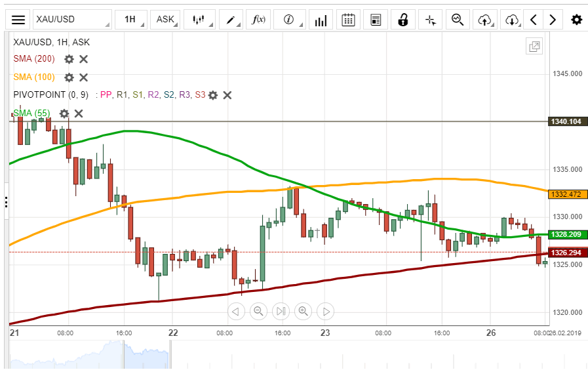
Task: Open the calendar icon
Action: coord(348,20)
